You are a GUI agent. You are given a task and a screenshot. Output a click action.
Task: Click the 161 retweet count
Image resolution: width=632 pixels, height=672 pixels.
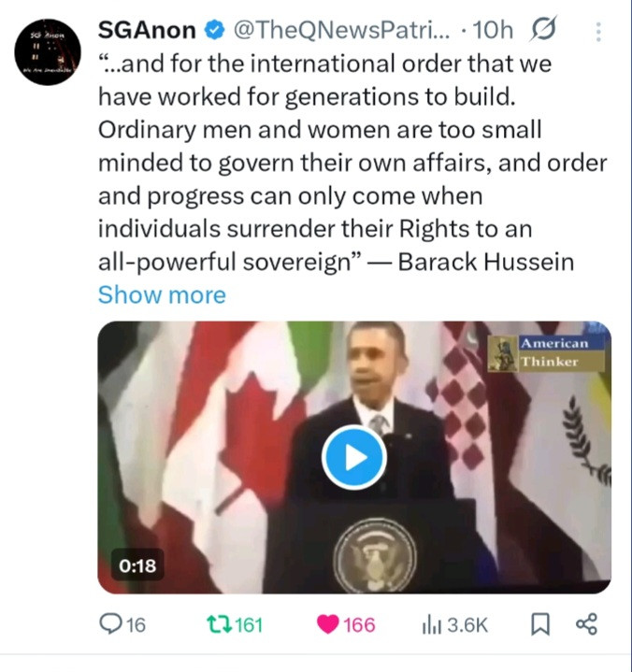coord(249,625)
